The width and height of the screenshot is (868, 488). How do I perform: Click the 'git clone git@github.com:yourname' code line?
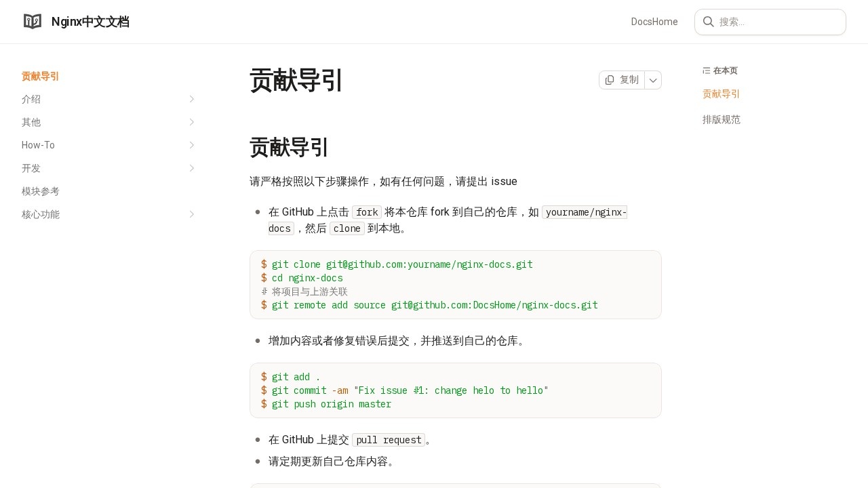pyautogui.click(x=397, y=264)
